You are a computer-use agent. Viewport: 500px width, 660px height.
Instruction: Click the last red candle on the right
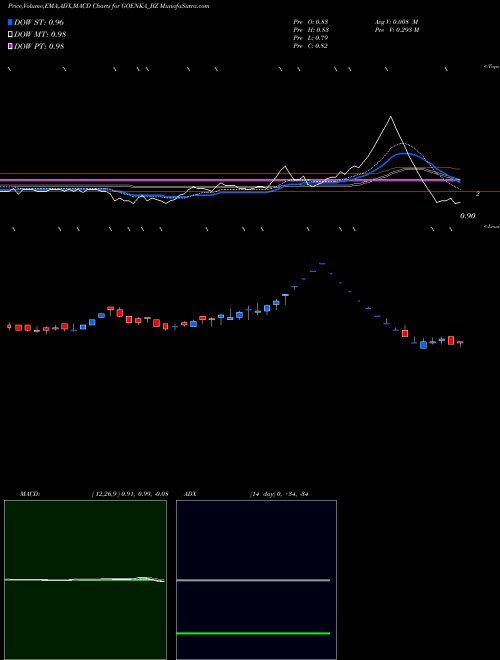[460, 343]
